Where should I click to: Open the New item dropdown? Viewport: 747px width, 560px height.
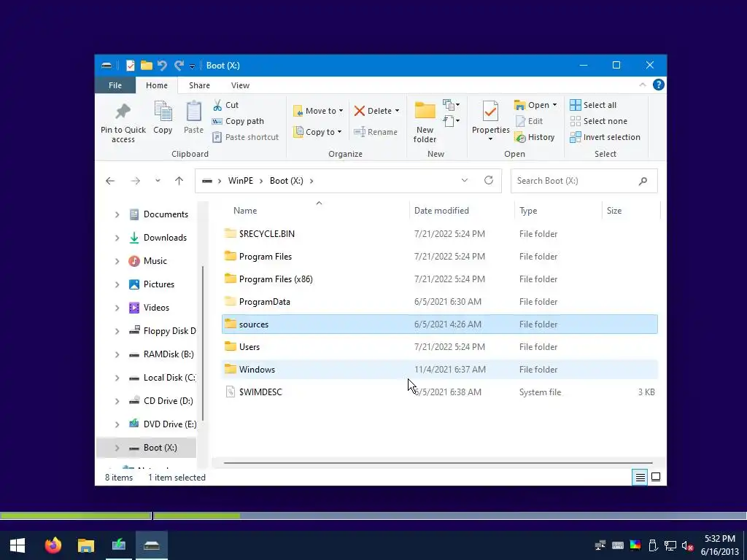click(451, 105)
